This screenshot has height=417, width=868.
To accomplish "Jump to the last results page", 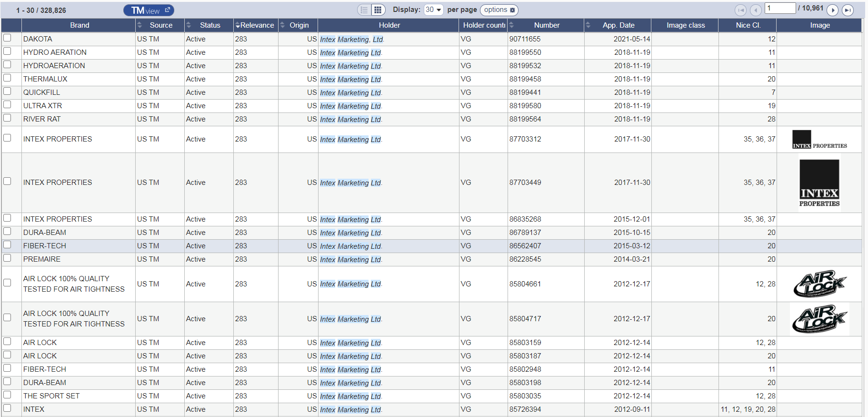I will 848,10.
